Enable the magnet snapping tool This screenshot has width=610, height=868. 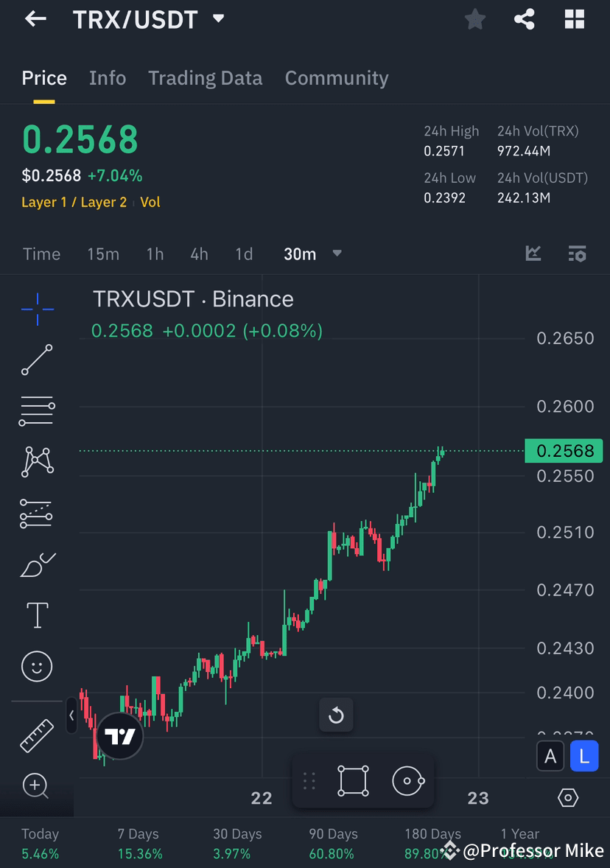point(409,781)
